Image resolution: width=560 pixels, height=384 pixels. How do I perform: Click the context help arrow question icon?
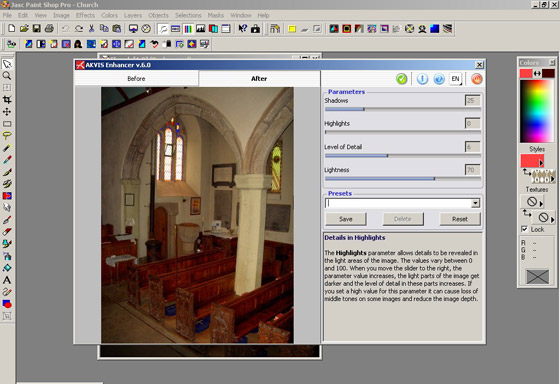click(242, 29)
